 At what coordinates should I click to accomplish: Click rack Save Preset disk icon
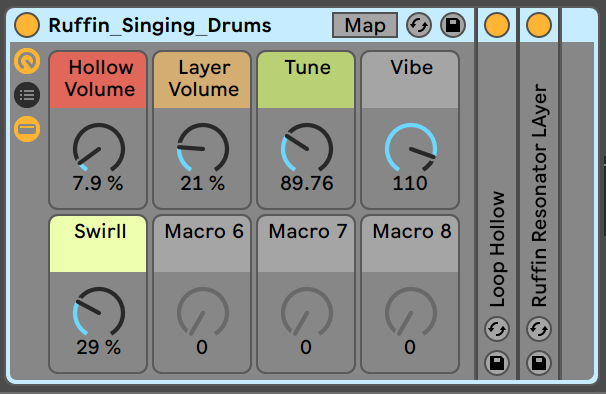coord(453,26)
